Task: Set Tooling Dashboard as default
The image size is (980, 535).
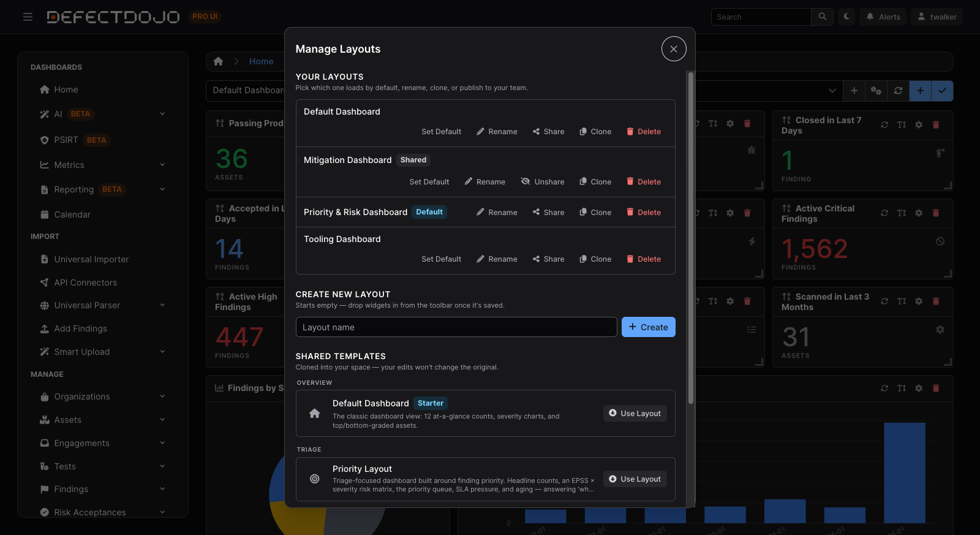Action: pyautogui.click(x=441, y=259)
